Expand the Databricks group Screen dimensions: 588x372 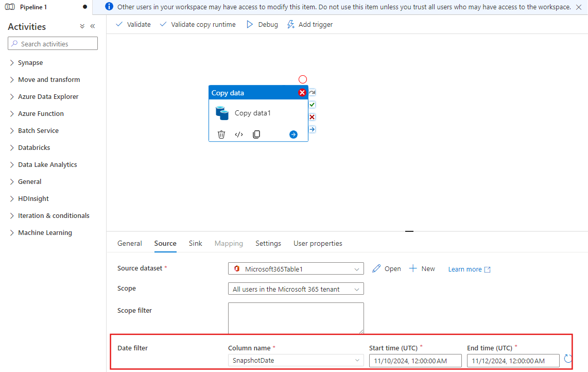[x=30, y=147]
